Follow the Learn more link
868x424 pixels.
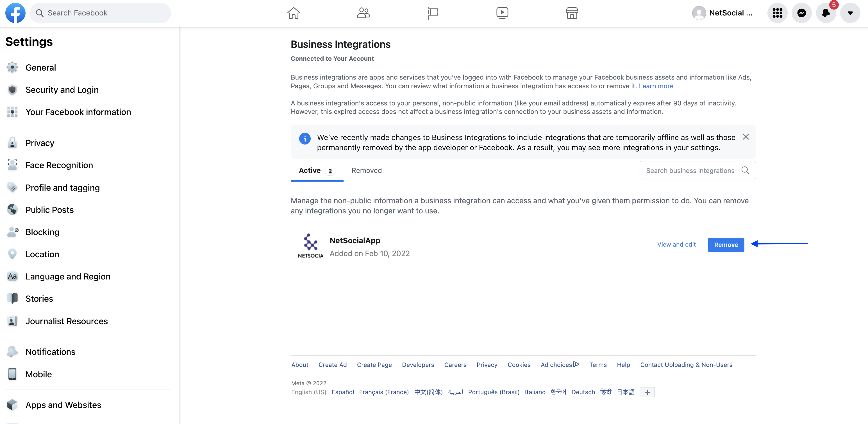pyautogui.click(x=656, y=86)
